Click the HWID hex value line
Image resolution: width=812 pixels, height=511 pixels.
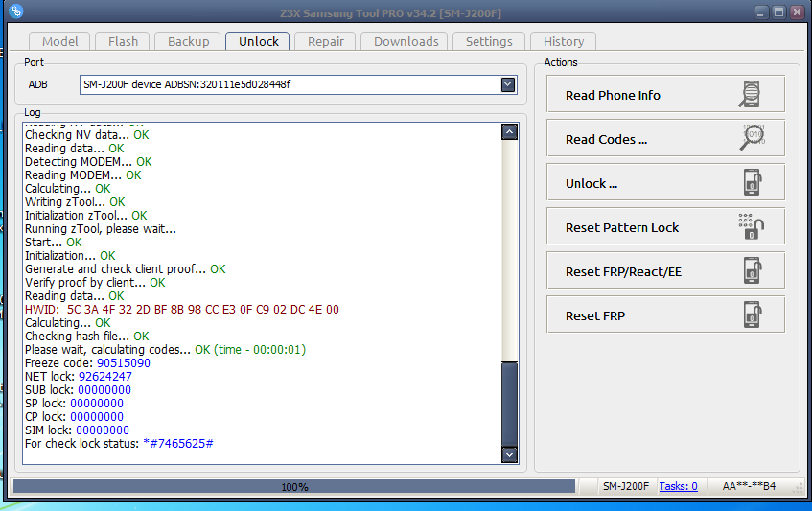(x=182, y=309)
